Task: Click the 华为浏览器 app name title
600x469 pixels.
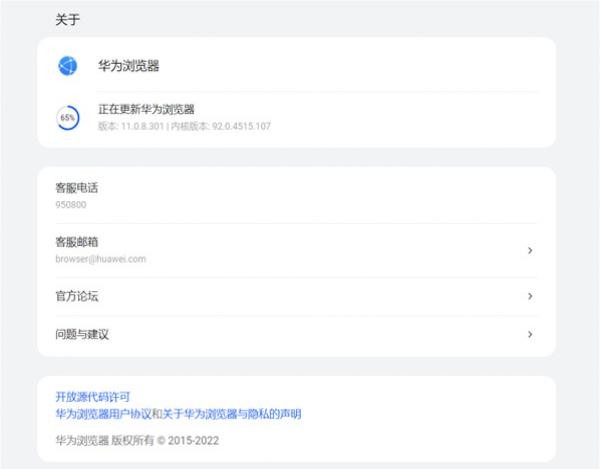Action: 129,66
